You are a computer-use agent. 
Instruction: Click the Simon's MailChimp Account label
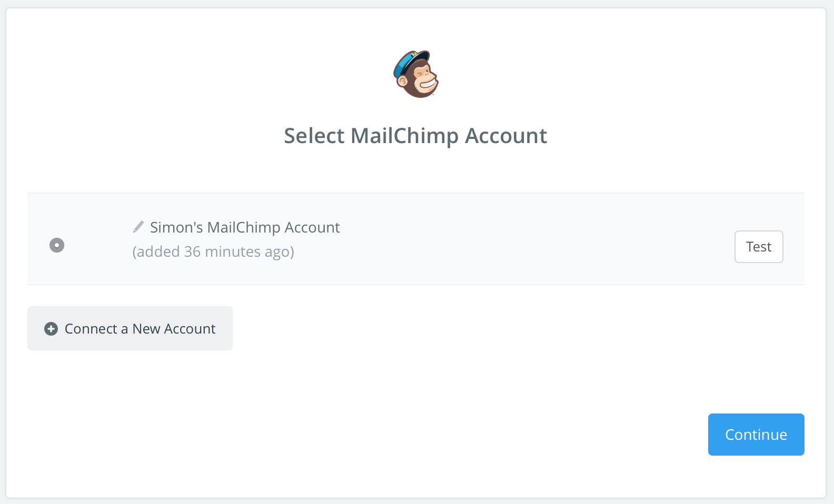[x=244, y=227]
